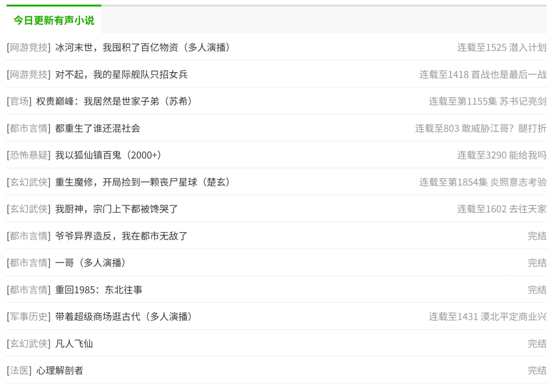
Task: Open the novel 凡人飞仙
Action: (74, 344)
